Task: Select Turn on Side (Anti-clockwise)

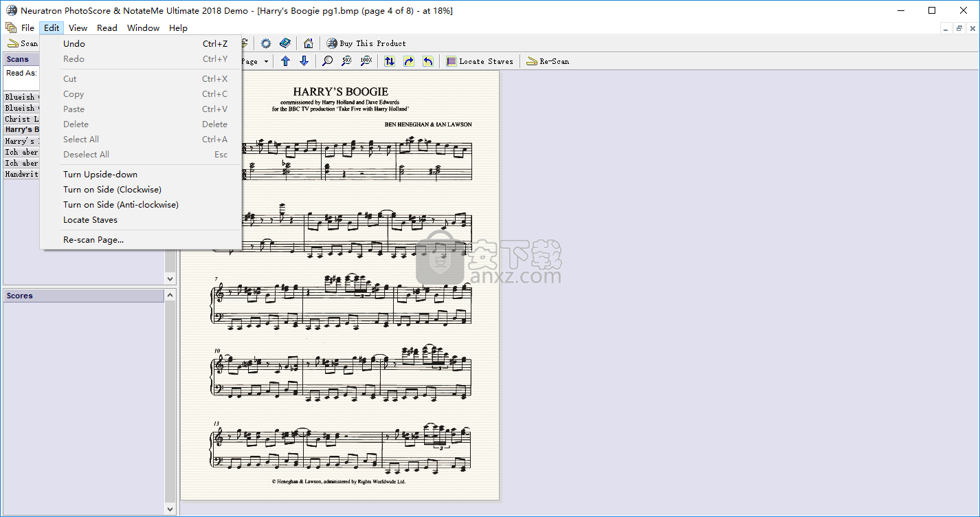Action: 141,204
